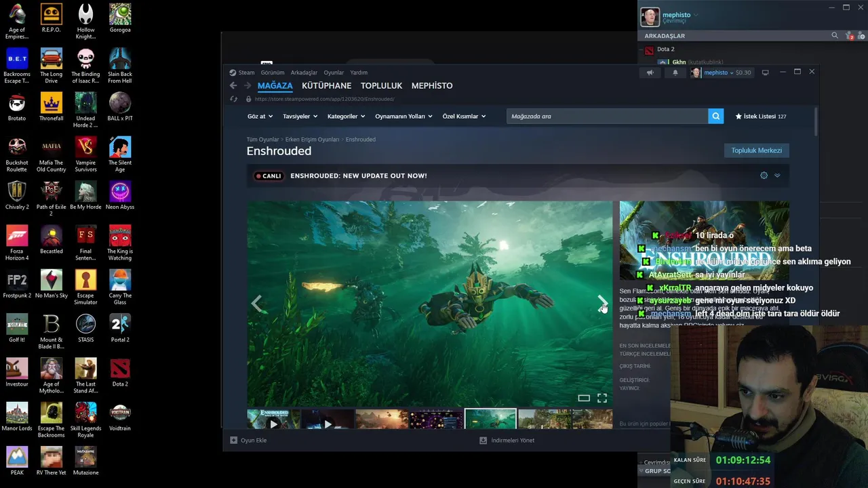Click the Steam announcements megaphone icon
This screenshot has width=868, height=488.
coord(650,73)
